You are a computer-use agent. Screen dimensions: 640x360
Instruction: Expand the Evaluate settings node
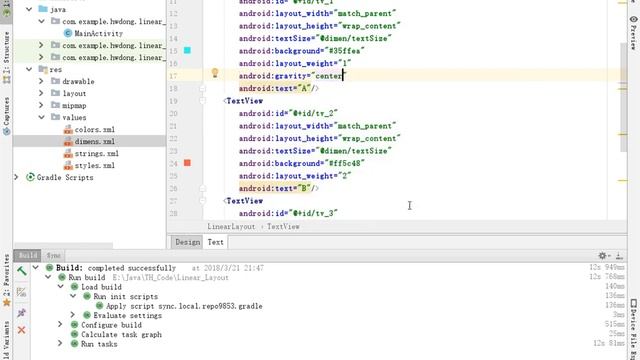[73, 315]
